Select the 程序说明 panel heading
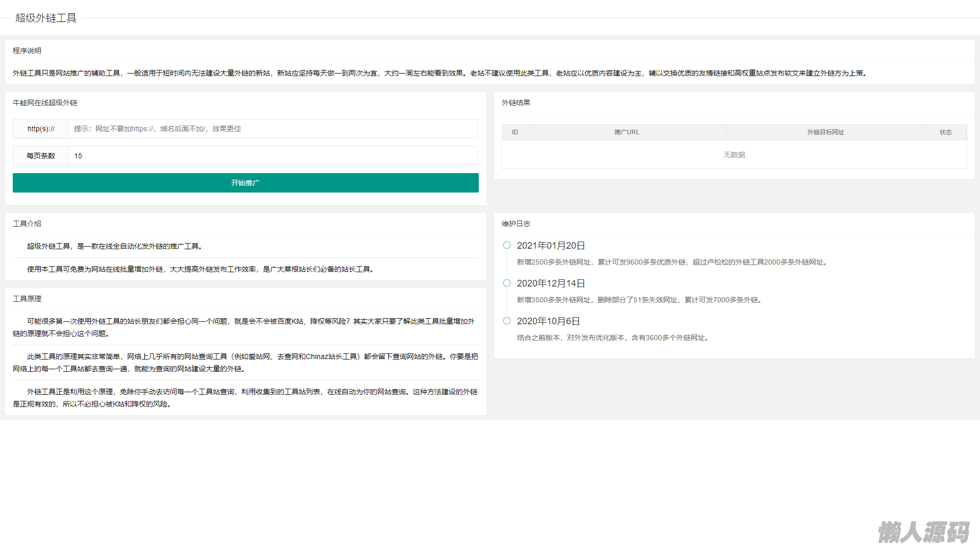This screenshot has width=980, height=550. pyautogui.click(x=27, y=51)
